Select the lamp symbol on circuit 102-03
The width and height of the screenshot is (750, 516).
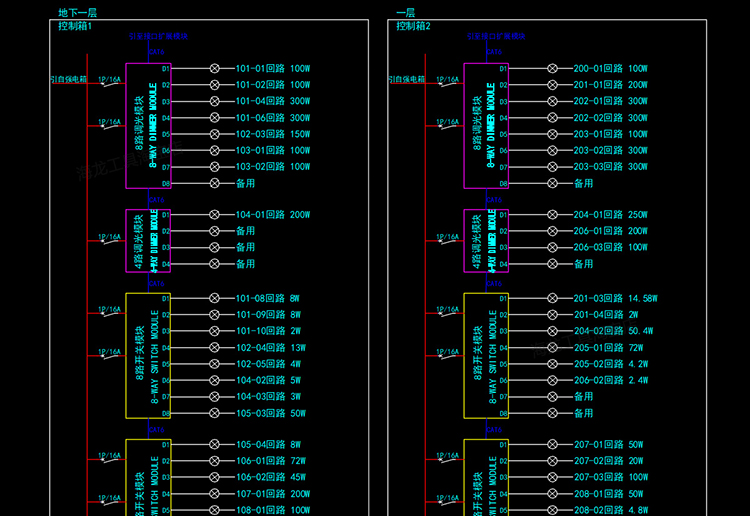pos(214,134)
